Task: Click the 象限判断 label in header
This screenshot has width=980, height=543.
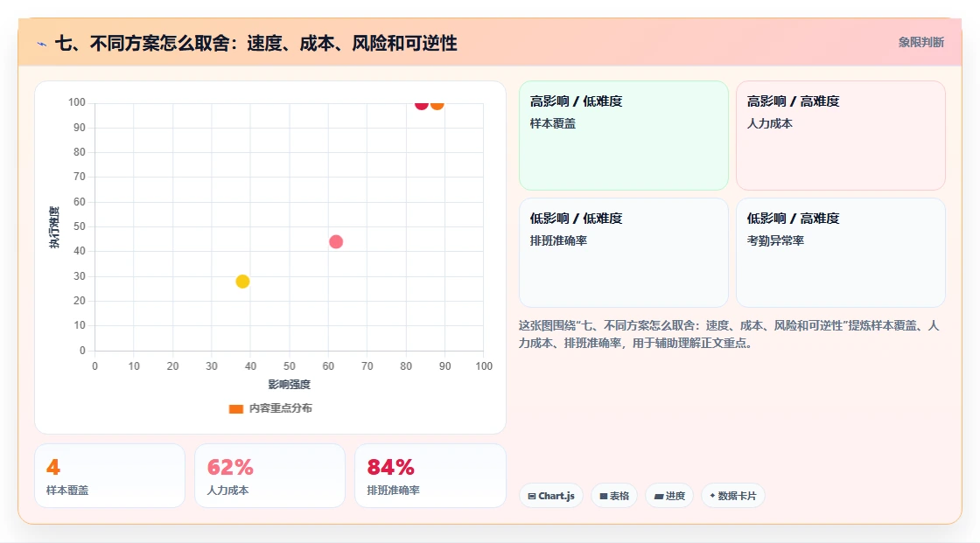Action: tap(920, 43)
